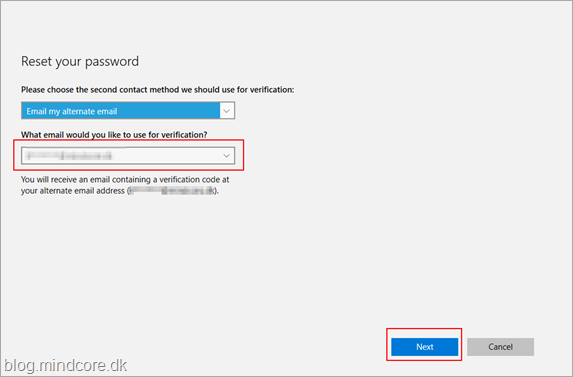
Task: Click the 'Reset your password' heading
Action: click(80, 61)
